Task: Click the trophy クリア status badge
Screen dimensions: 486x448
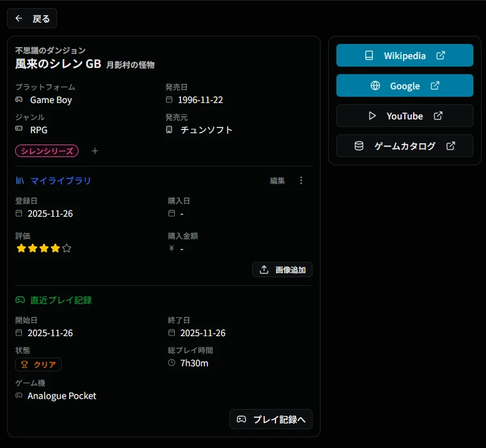Action: coord(38,364)
